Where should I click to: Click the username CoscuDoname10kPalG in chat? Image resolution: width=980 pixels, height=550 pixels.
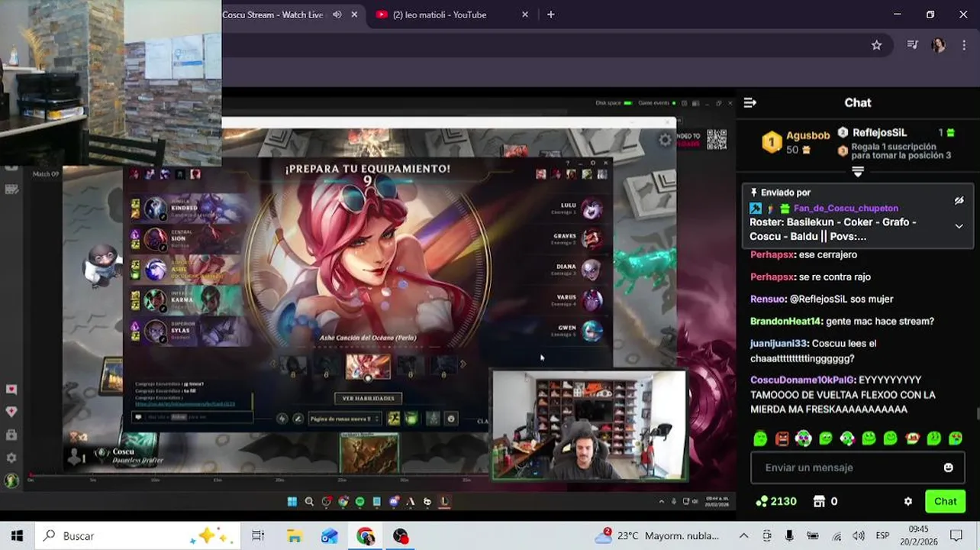pos(803,380)
